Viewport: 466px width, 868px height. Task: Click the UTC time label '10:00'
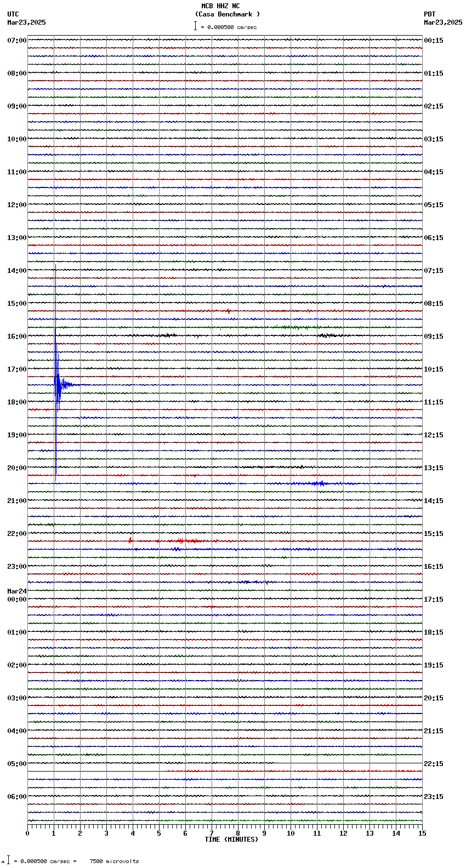[x=17, y=139]
